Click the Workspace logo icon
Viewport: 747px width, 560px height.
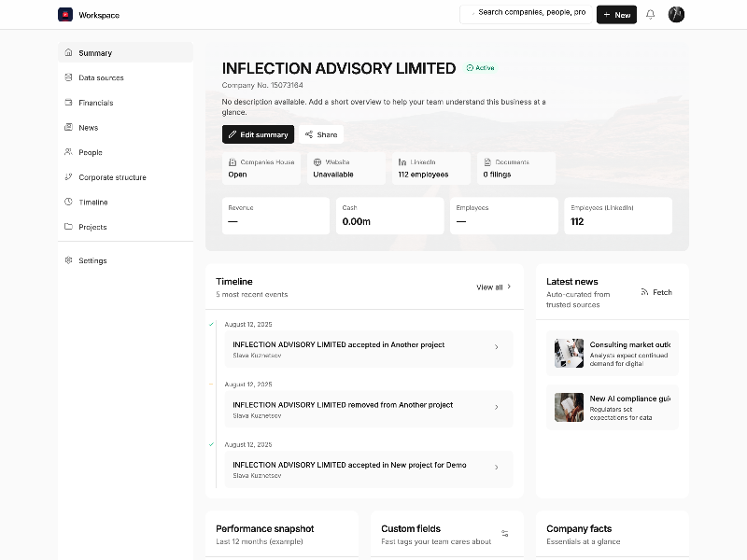(x=65, y=15)
